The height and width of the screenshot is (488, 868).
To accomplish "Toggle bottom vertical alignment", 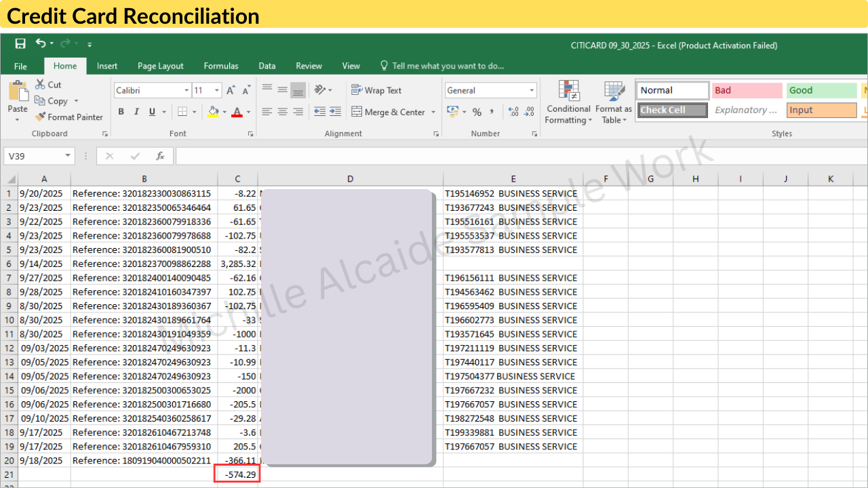I will click(298, 90).
